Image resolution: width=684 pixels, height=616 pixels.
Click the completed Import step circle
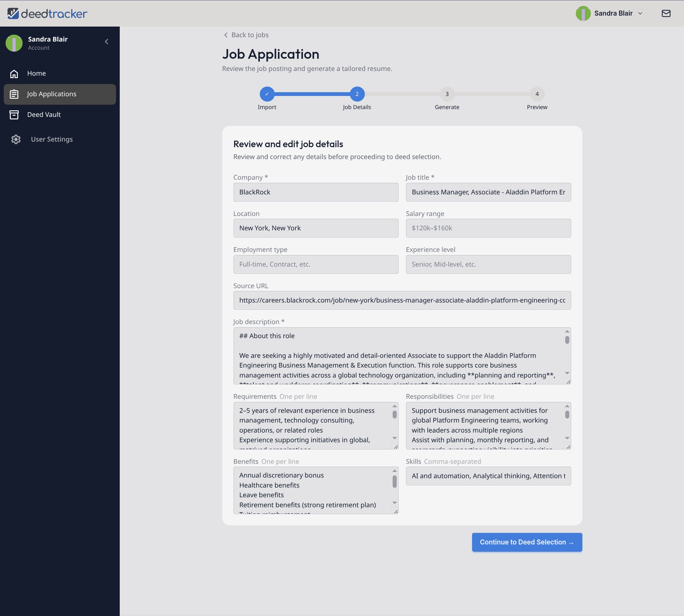point(267,94)
